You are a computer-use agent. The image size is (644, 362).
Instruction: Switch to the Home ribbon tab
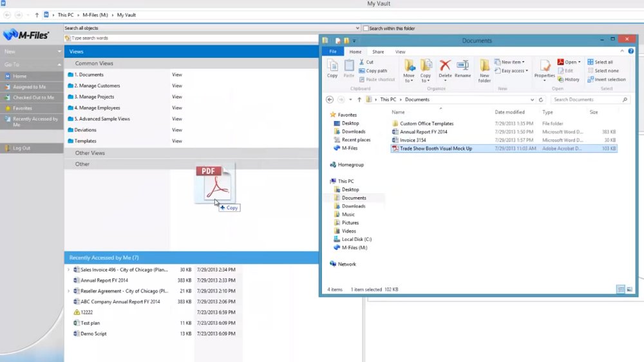tap(355, 52)
